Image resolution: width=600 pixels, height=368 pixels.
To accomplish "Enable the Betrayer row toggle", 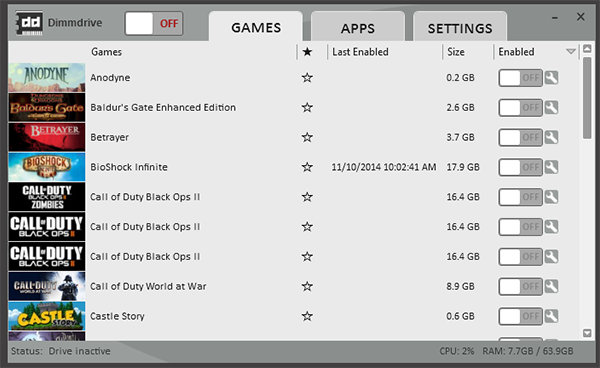I will (520, 138).
